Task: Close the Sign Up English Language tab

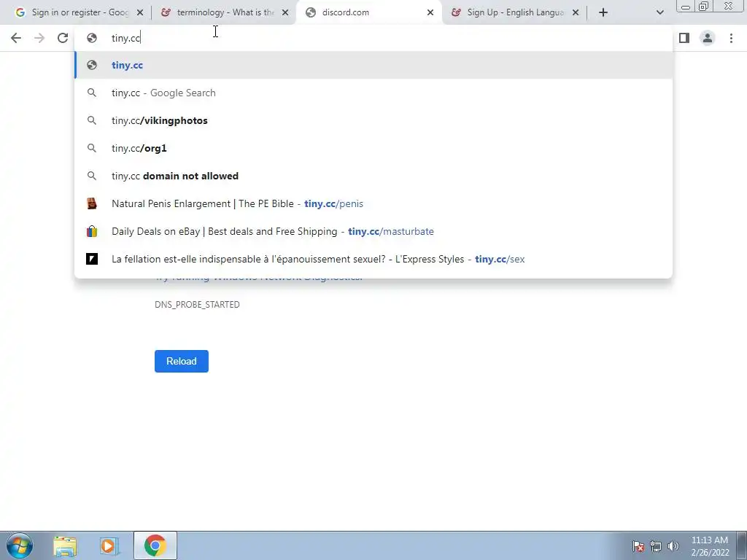Action: tap(576, 13)
